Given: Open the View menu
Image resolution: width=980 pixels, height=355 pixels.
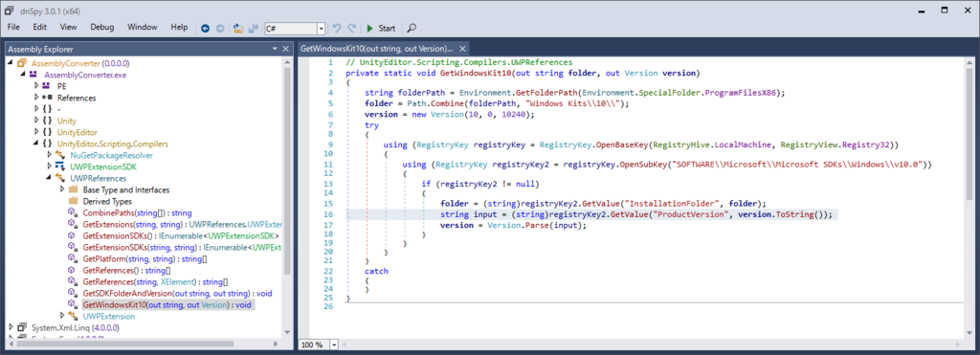Looking at the screenshot, I should [x=69, y=28].
